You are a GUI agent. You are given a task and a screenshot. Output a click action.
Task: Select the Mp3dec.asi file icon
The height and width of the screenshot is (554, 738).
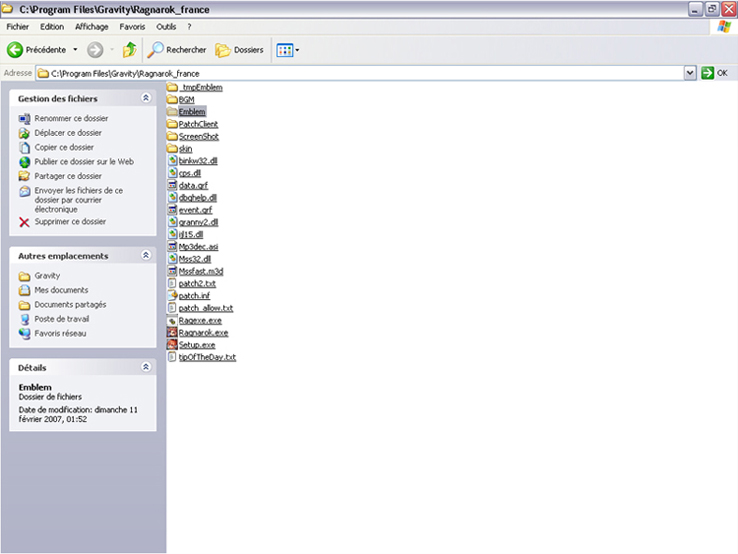[x=172, y=246]
